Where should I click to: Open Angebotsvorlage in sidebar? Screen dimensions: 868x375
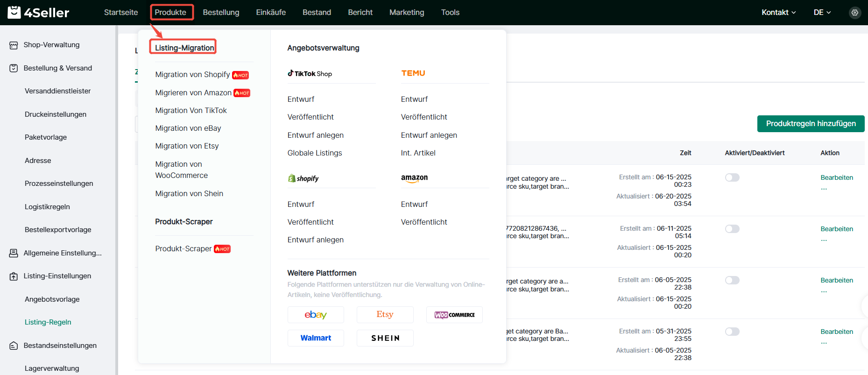[52, 299]
